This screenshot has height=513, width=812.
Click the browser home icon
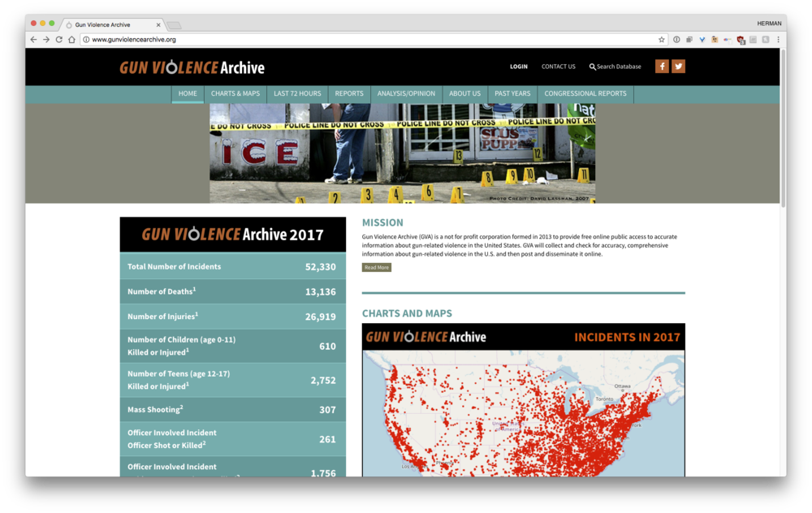tap(71, 39)
